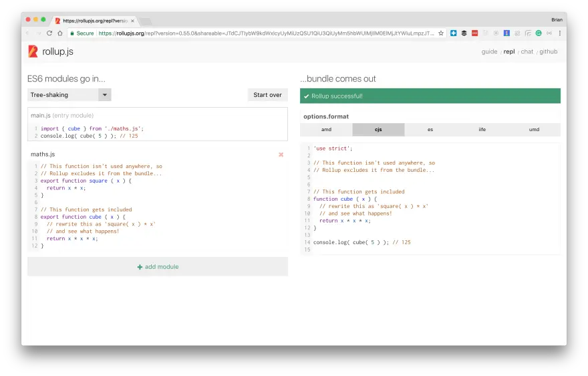Click the options.format label
588x376 pixels.
click(x=326, y=116)
